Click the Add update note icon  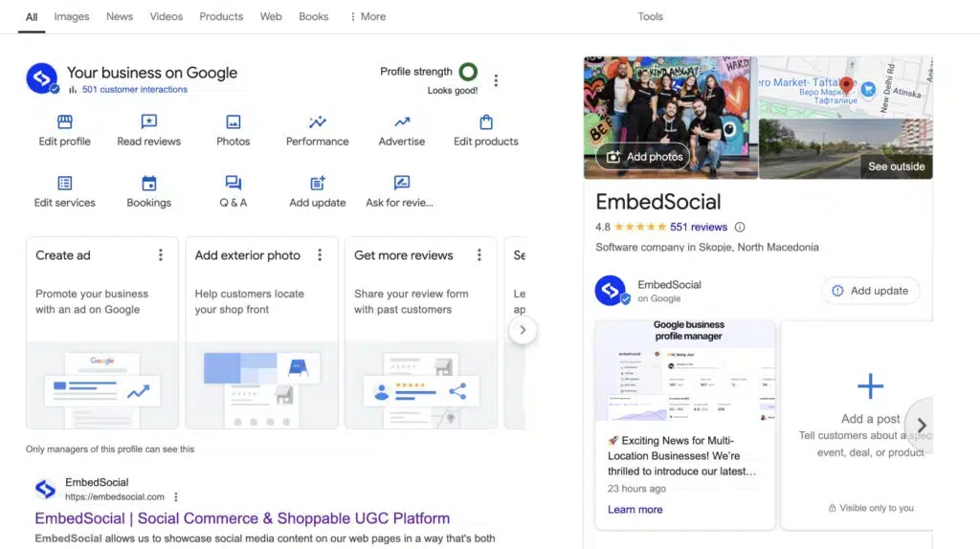point(318,183)
